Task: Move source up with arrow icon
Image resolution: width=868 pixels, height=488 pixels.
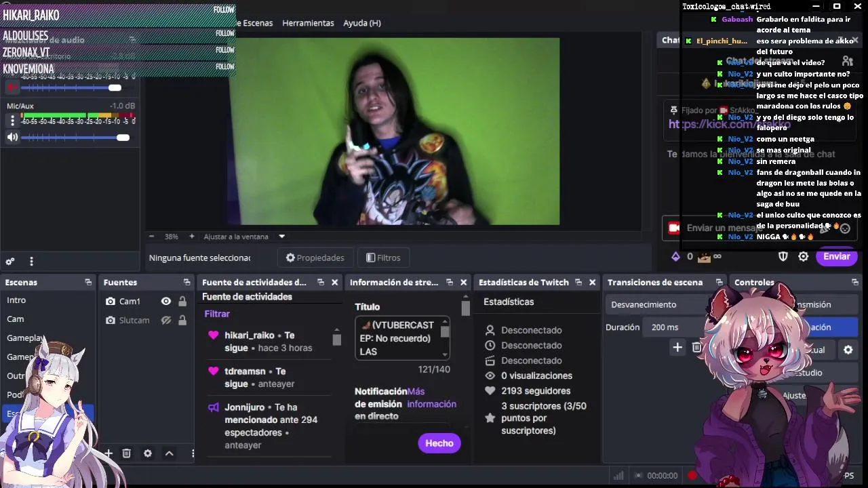Action: pos(170,453)
